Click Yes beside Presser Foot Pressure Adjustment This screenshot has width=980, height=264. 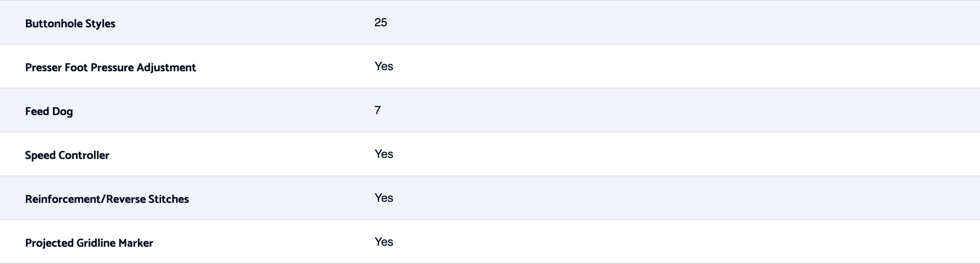383,67
